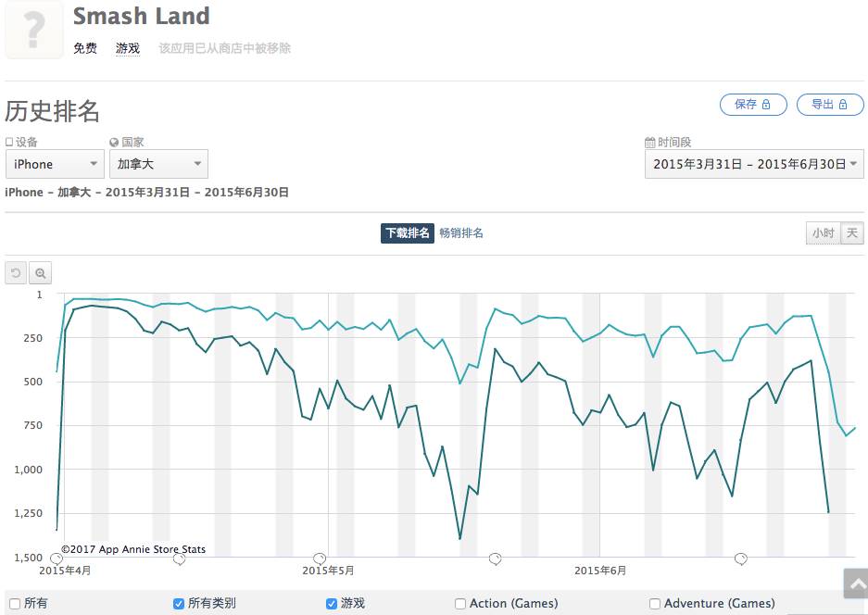Click the speech-bubble marker in mid-June
The height and width of the screenshot is (615, 868).
click(x=741, y=559)
